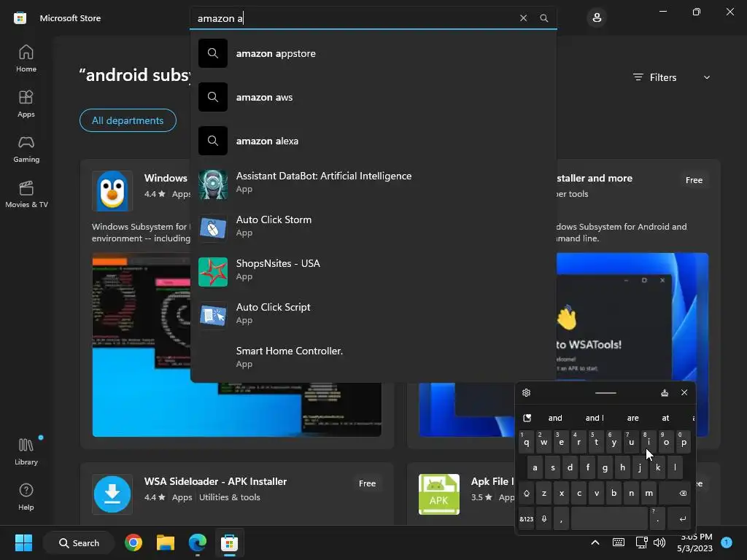Toggle the touch keyboard tray icon

[x=619, y=542]
